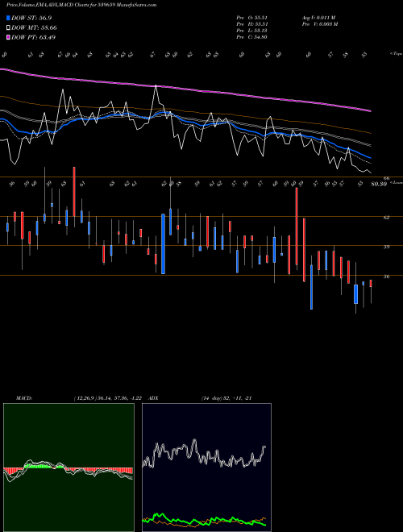The width and height of the screenshot is (403, 532).
Task: Click the blue DOW ST legend swatch
Action: 9,18
